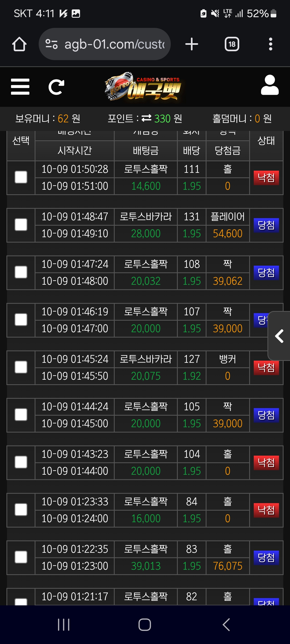Open the browser three-dot overflow menu
This screenshot has width=290, height=644.
[270, 44]
